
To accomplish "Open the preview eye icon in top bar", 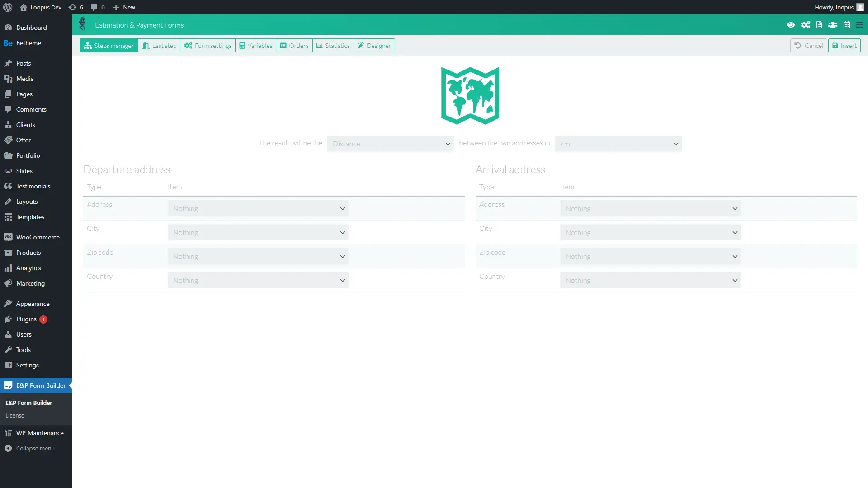I will 790,25.
